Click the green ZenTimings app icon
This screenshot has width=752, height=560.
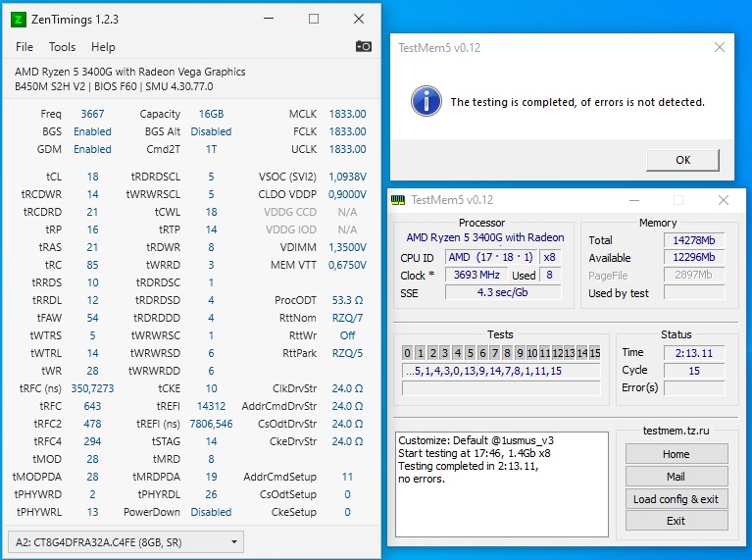coord(18,20)
